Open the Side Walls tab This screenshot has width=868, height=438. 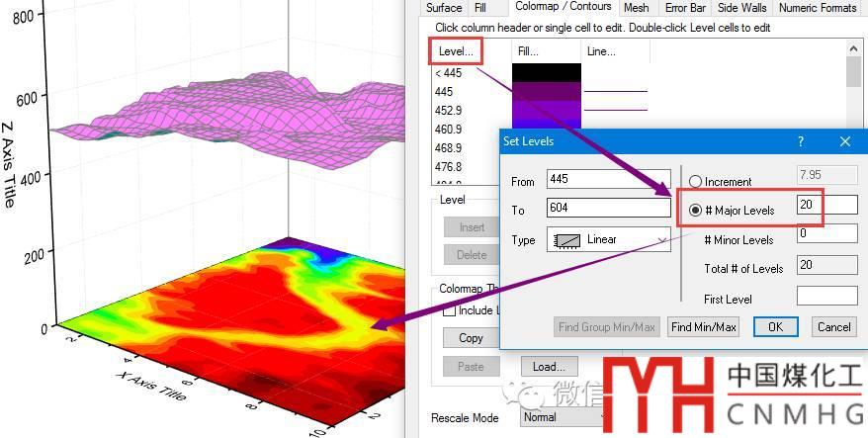pos(741,8)
